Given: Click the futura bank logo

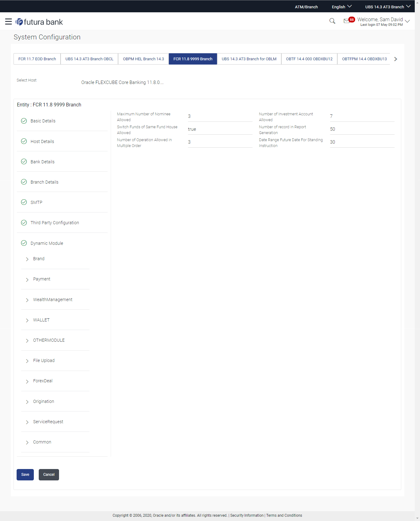Looking at the screenshot, I should pyautogui.click(x=39, y=22).
